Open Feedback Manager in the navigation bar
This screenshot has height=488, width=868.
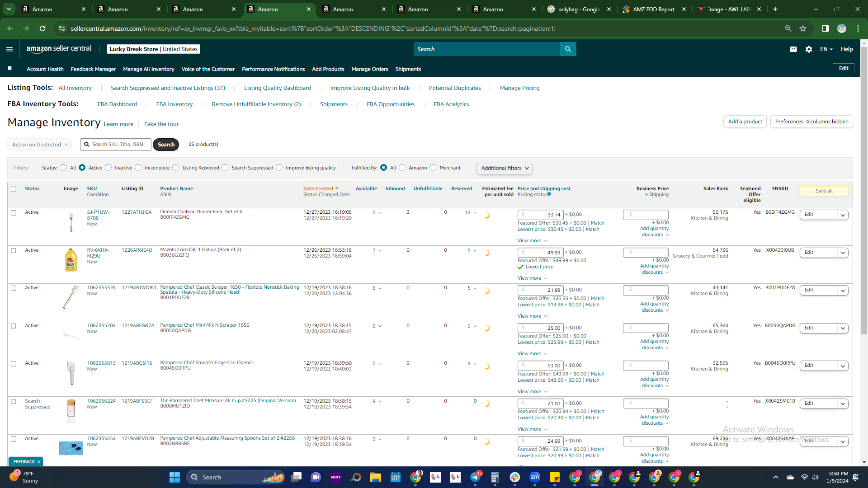[93, 69]
